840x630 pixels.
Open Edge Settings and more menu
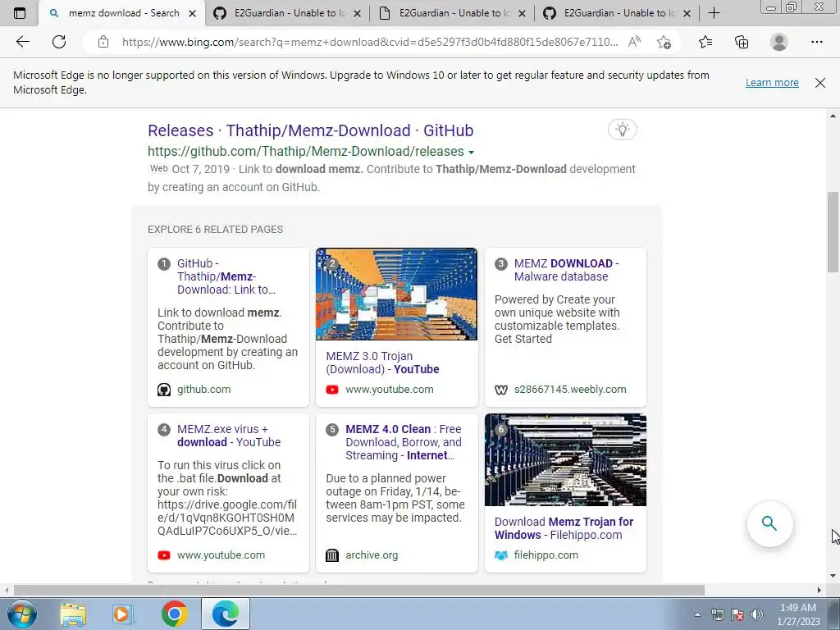tap(816, 42)
